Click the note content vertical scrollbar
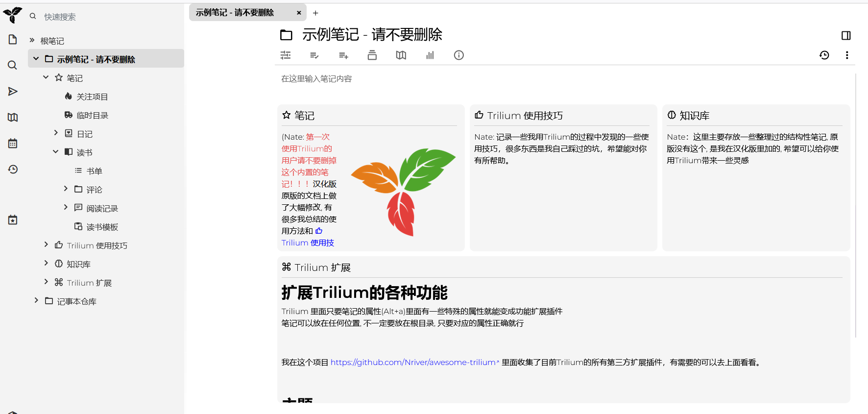 856,206
